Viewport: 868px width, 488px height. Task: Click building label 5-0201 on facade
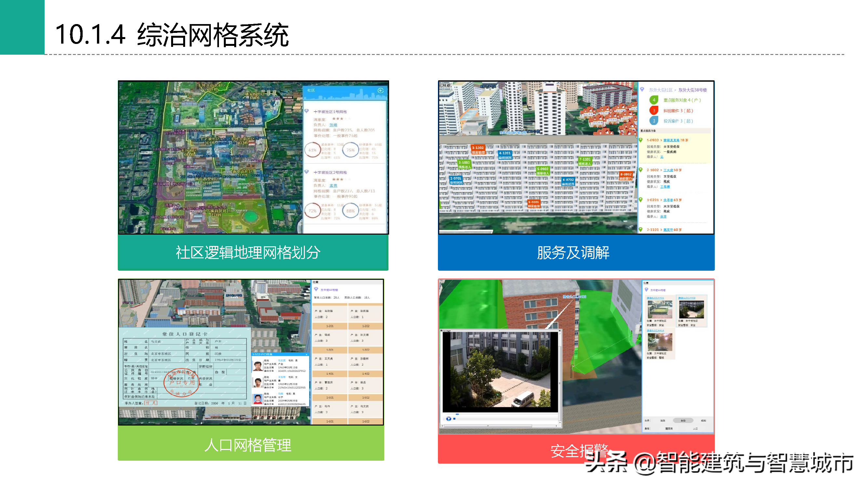coord(534,204)
